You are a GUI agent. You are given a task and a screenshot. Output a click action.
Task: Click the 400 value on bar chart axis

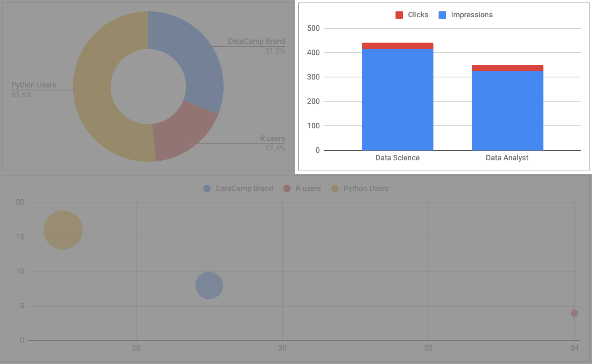click(x=313, y=53)
